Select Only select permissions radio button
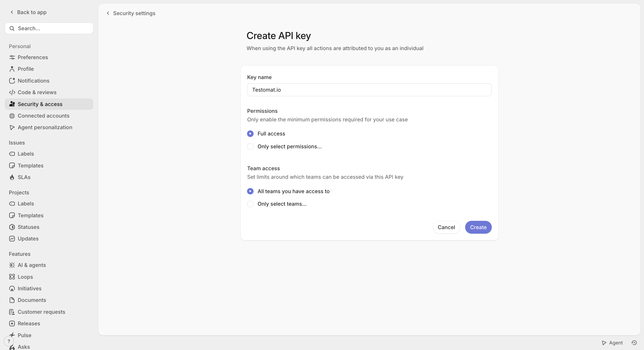644x350 pixels. (250, 147)
